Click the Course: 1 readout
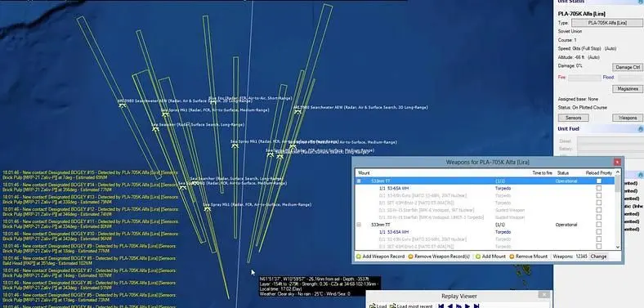This screenshot has height=308, width=644. [x=567, y=40]
